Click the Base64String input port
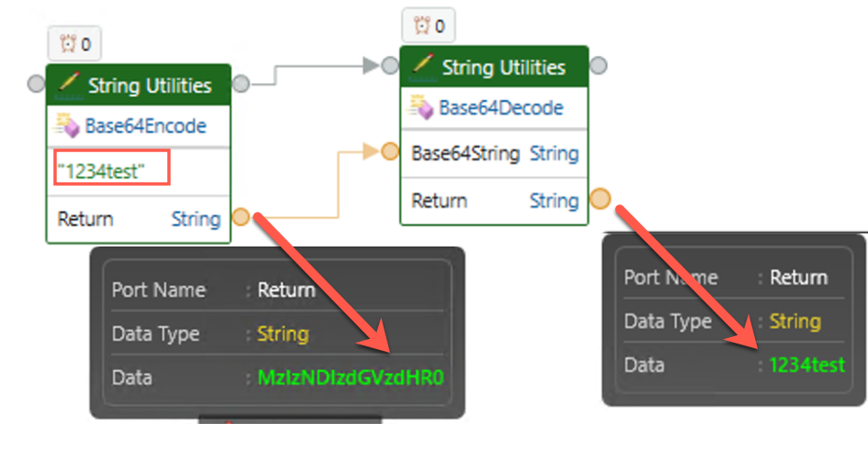This screenshot has width=868, height=450. click(390, 151)
